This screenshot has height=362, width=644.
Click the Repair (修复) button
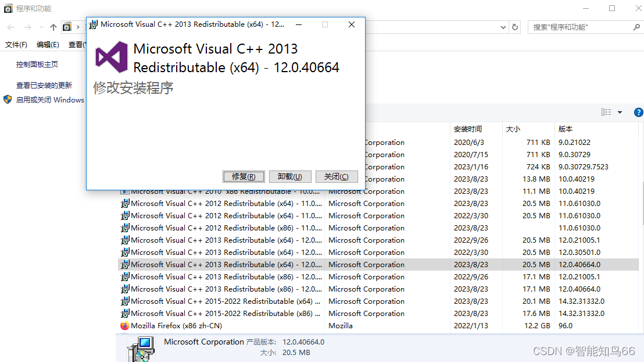(244, 176)
